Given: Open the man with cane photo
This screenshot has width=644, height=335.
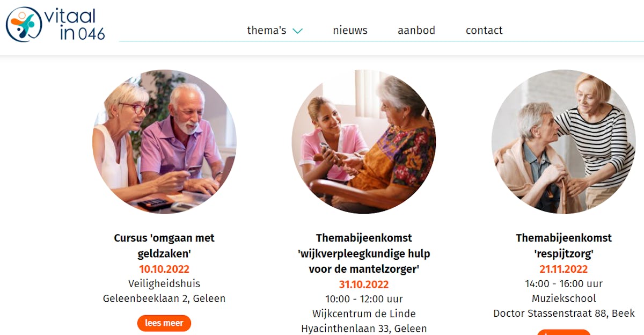Looking at the screenshot, I should click(x=563, y=142).
